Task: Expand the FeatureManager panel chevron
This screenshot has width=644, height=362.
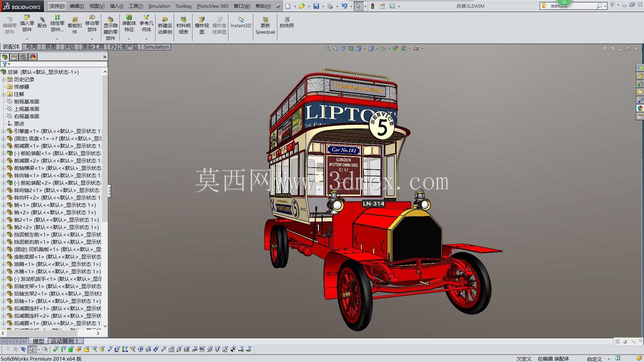Action: [105, 57]
